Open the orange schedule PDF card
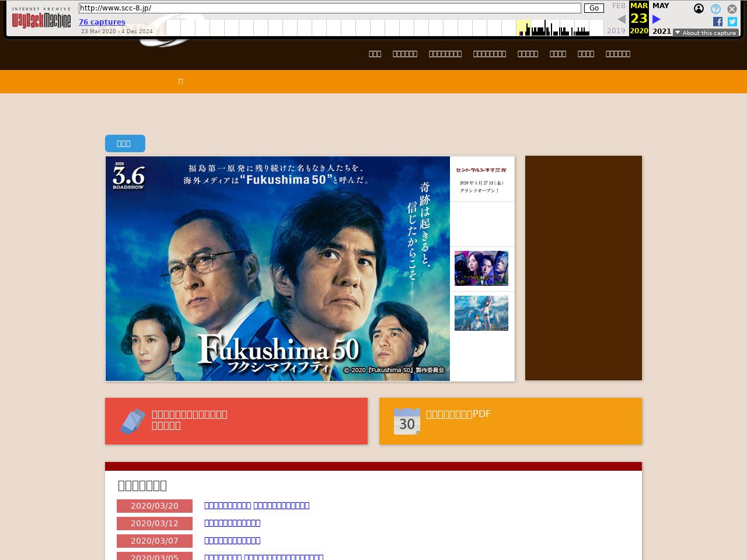The width and height of the screenshot is (747, 560). [511, 421]
